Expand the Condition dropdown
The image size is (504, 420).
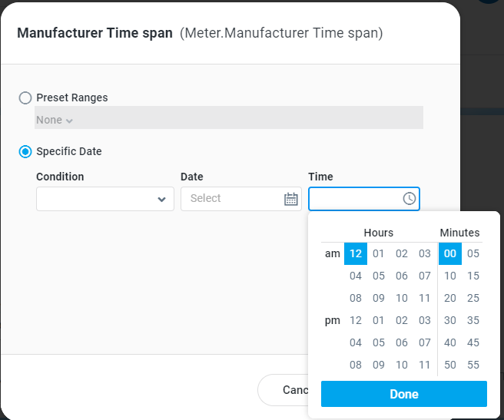(104, 199)
